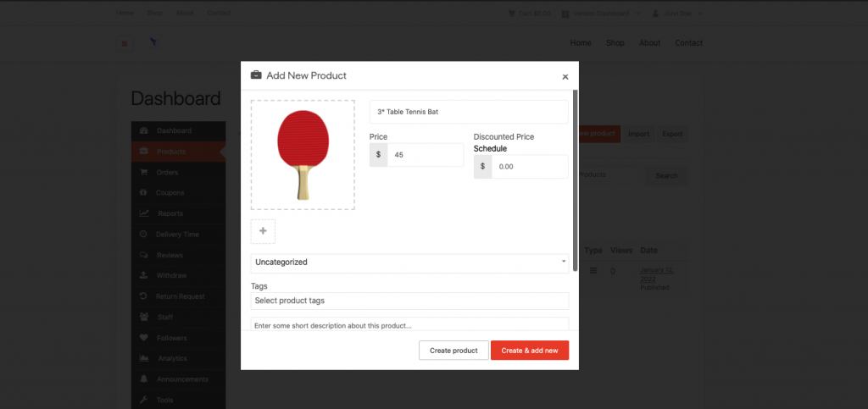868x409 pixels.
Task: Click the table tennis bat product image
Action: click(x=303, y=155)
